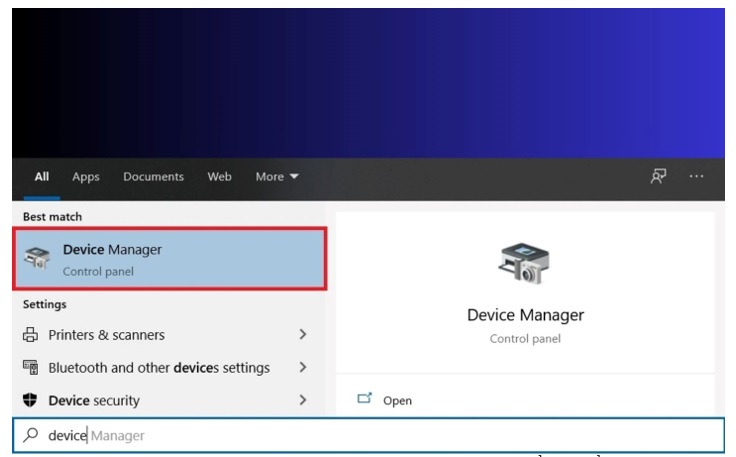Screen dimensions: 736x457
Task: Switch to the Documents tab
Action: pos(153,177)
